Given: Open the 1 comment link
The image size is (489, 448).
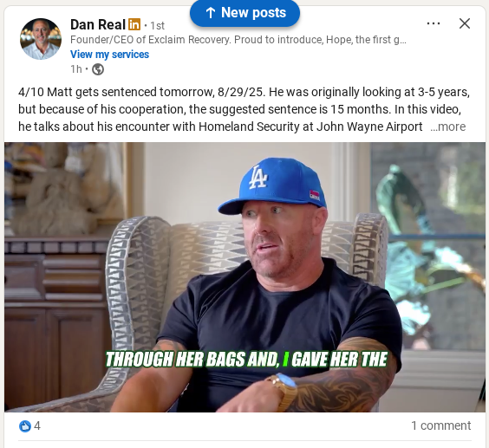Looking at the screenshot, I should point(440,425).
